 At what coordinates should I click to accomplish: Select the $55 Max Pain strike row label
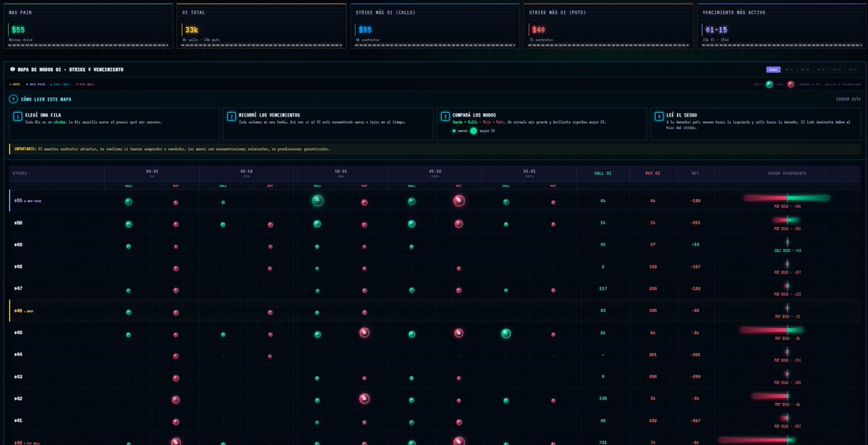click(x=28, y=201)
